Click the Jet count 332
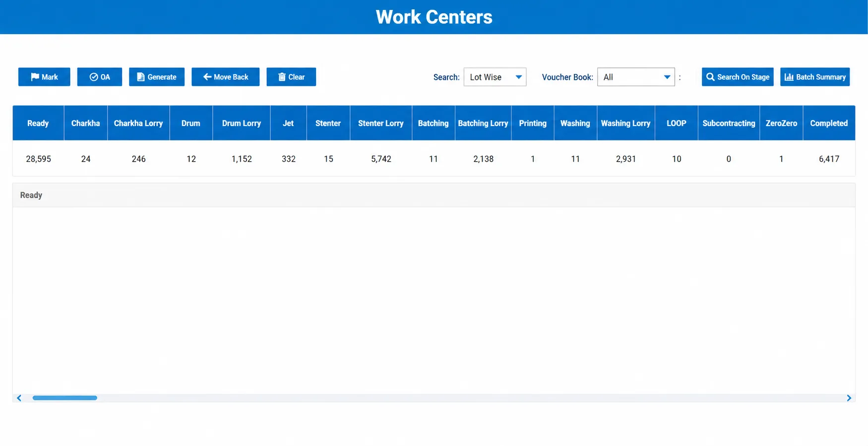Image resolution: width=868 pixels, height=446 pixels. pos(289,159)
